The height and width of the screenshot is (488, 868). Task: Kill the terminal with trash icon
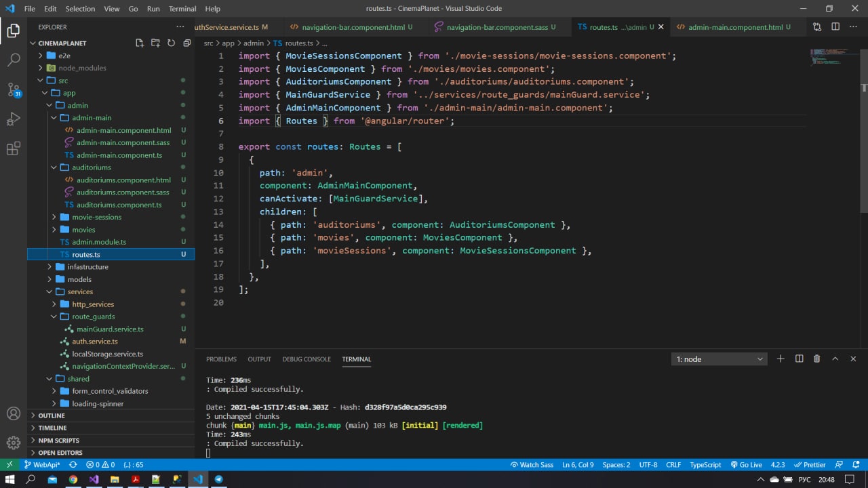click(816, 359)
